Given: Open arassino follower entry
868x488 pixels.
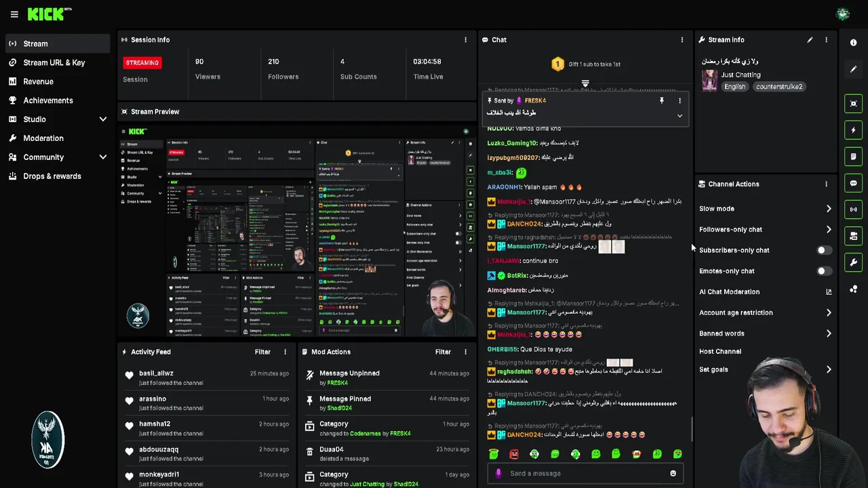Looking at the screenshot, I should point(207,403).
